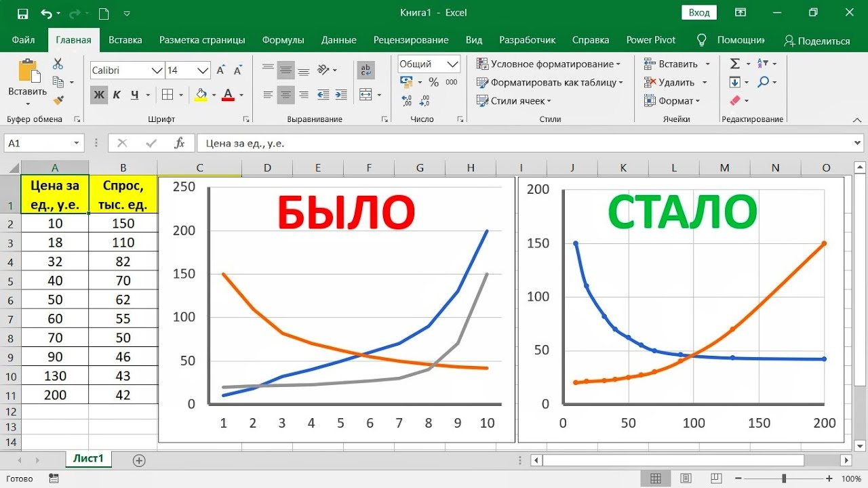The width and height of the screenshot is (868, 488).
Task: Click Increase Font Size icon
Action: pyautogui.click(x=221, y=70)
